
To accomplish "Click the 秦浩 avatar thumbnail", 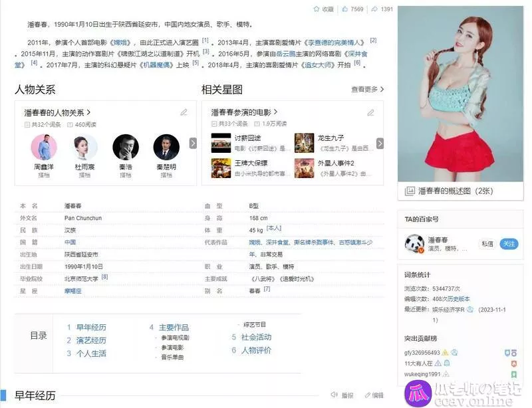I will point(126,147).
